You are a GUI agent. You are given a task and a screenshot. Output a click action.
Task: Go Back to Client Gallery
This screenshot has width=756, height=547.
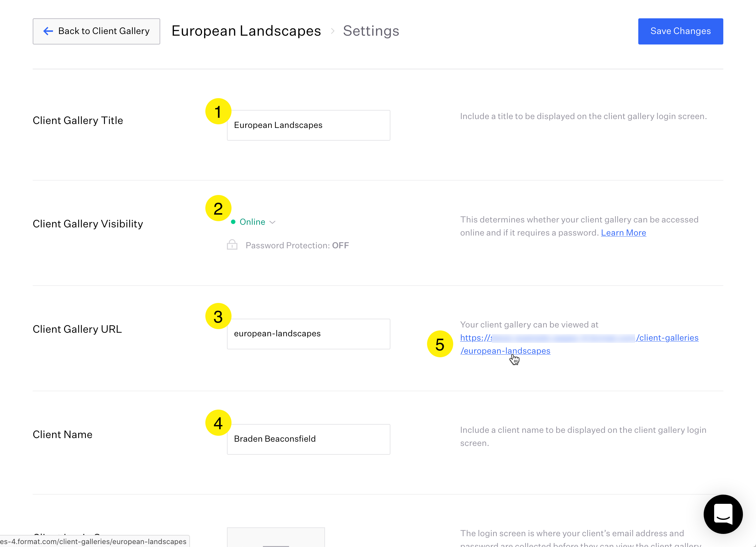click(x=96, y=31)
